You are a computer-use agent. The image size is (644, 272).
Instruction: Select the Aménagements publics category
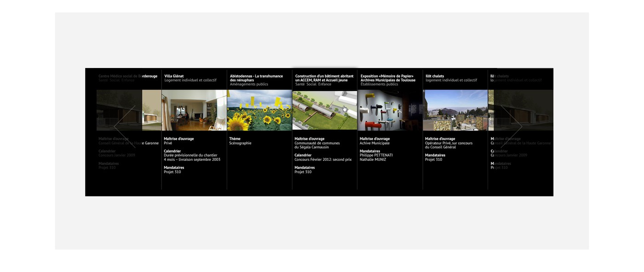tap(249, 85)
